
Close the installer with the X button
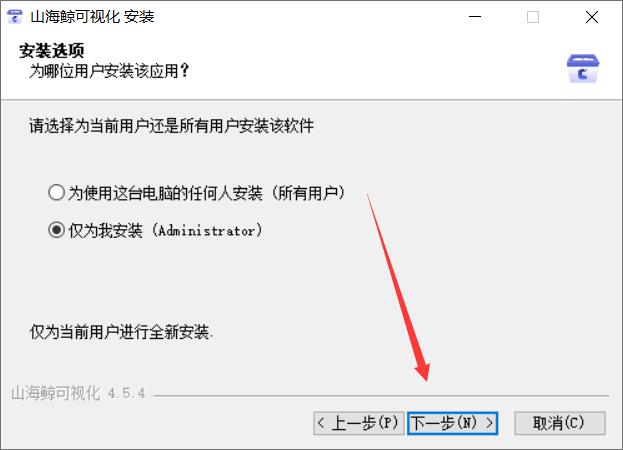point(592,17)
